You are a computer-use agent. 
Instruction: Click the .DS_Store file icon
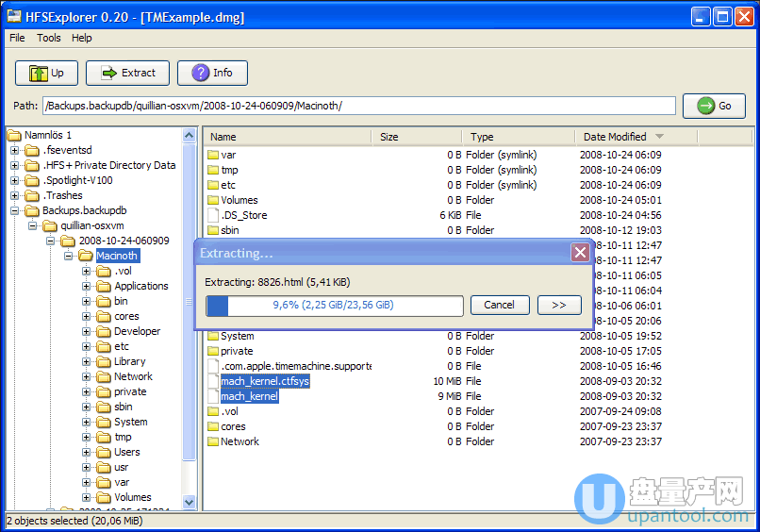tap(212, 215)
